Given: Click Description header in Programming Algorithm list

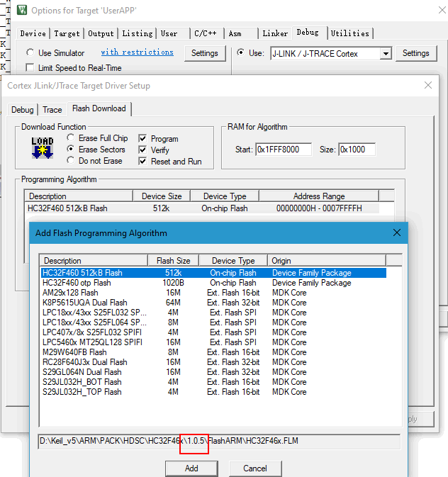Looking at the screenshot, I should coord(79,196).
